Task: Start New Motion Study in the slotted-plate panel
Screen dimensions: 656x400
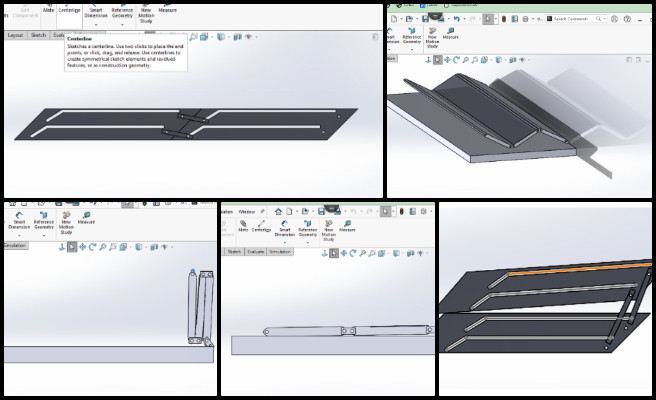Action: (x=146, y=14)
